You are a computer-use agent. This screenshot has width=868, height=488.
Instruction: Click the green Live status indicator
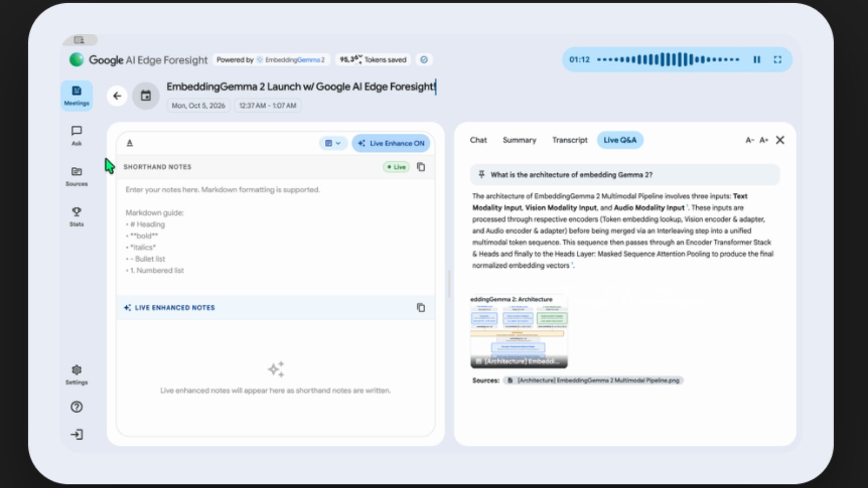pyautogui.click(x=396, y=167)
